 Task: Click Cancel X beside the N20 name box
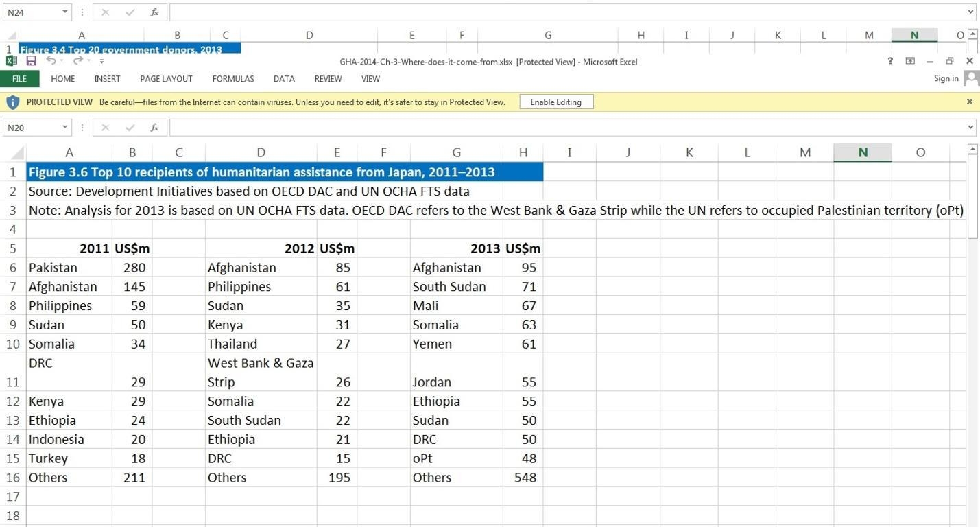tap(106, 128)
